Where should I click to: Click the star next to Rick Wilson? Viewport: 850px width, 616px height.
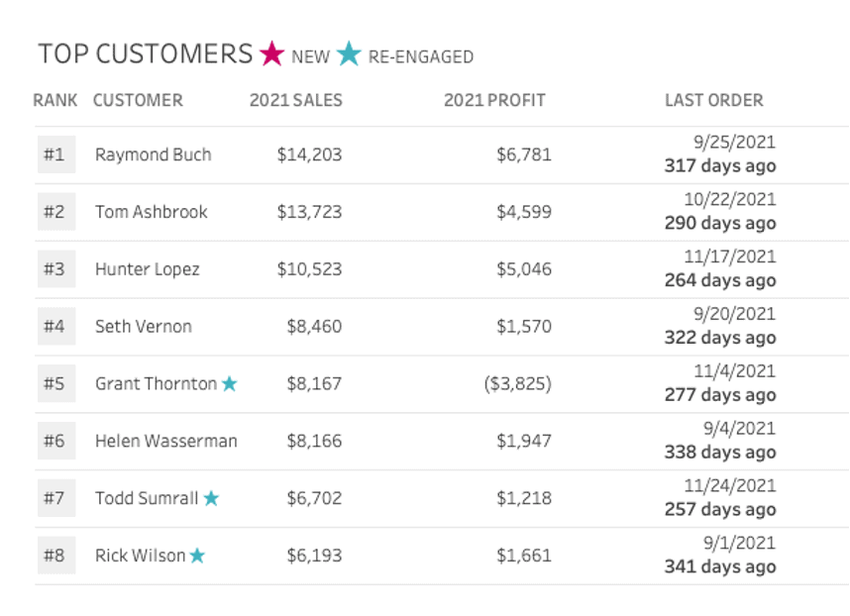[197, 556]
